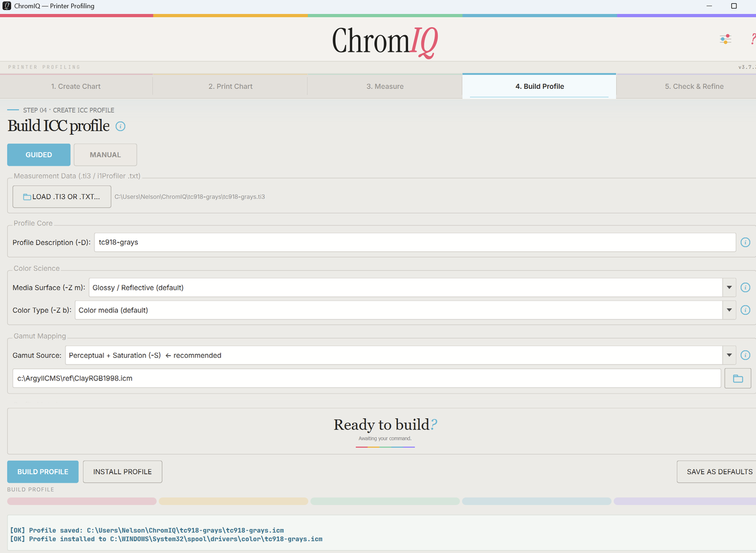Show info for Media Surface option
Viewport: 756px width, 553px height.
(x=745, y=288)
